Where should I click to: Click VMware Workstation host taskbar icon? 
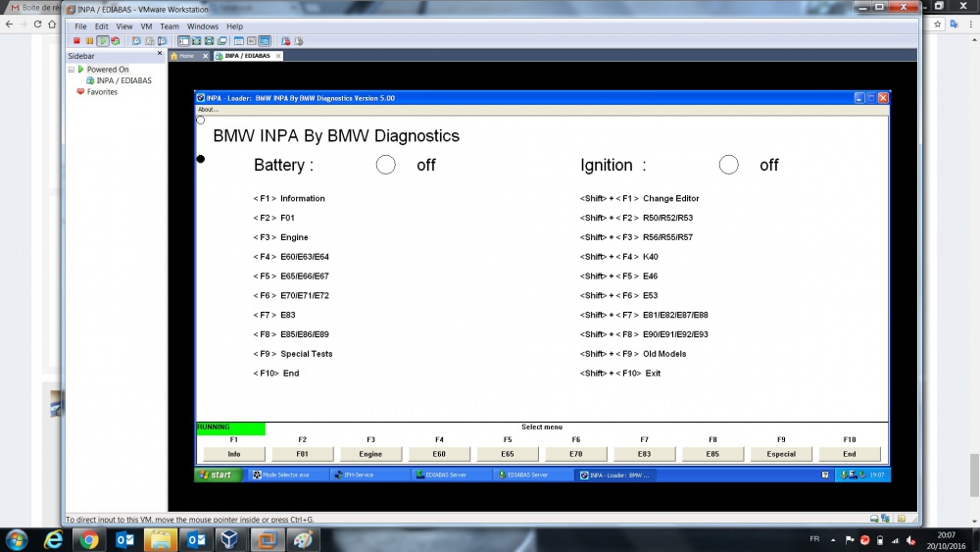click(267, 539)
